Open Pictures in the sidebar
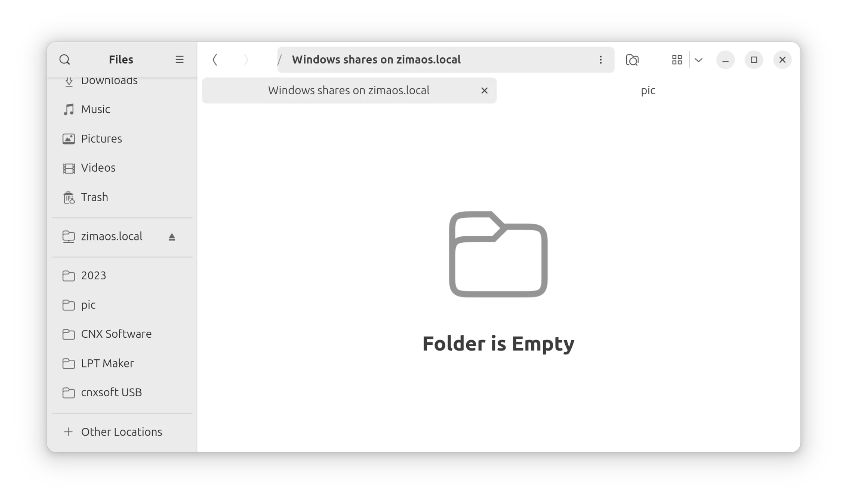 tap(122, 139)
